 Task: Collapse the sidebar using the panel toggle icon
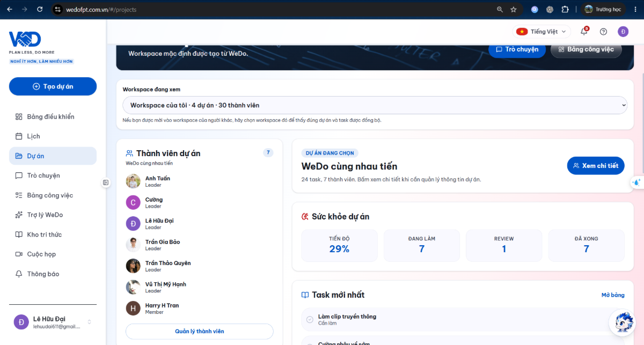106,182
